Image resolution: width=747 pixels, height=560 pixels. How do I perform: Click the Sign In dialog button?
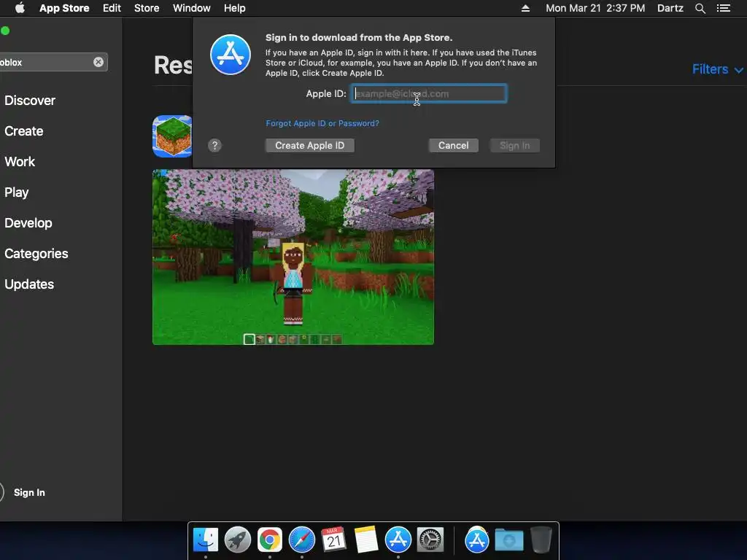[514, 145]
